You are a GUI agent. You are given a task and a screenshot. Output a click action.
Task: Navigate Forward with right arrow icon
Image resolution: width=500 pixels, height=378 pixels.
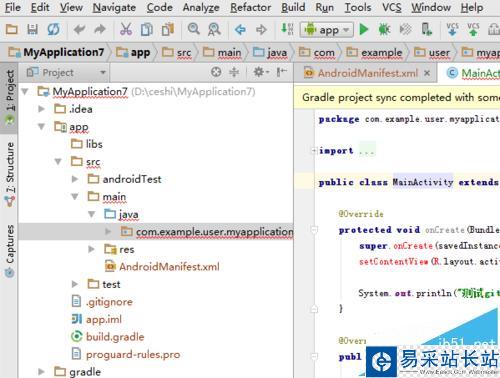click(x=261, y=30)
